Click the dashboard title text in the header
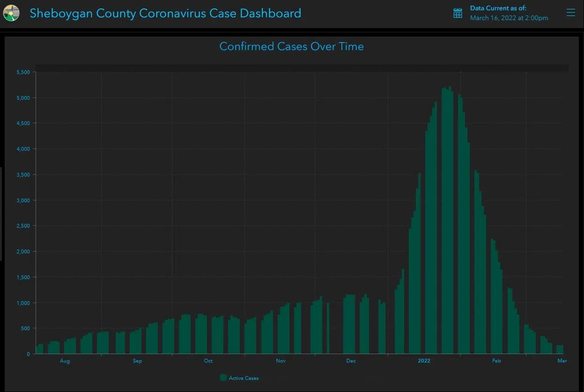Viewport: 584px width, 392px height. [x=165, y=13]
